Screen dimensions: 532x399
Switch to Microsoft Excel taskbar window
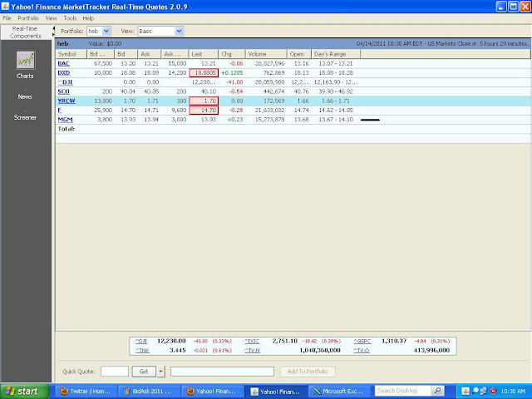[x=339, y=392]
